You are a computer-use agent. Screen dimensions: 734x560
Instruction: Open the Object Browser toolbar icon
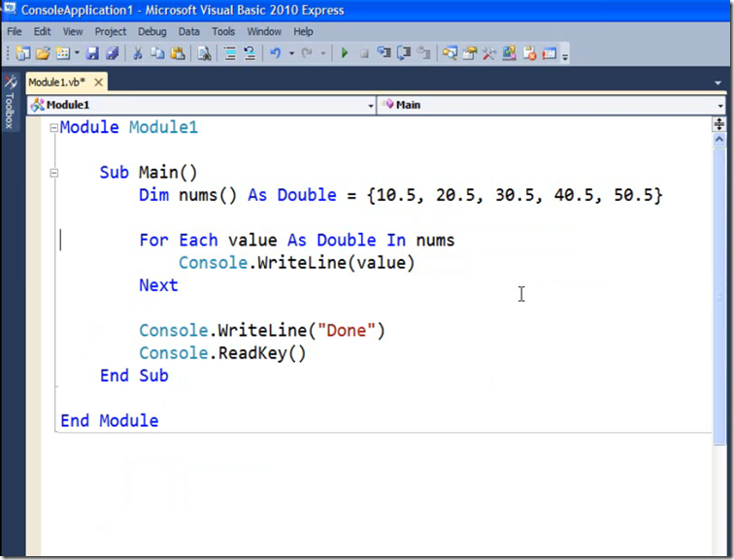(x=510, y=53)
